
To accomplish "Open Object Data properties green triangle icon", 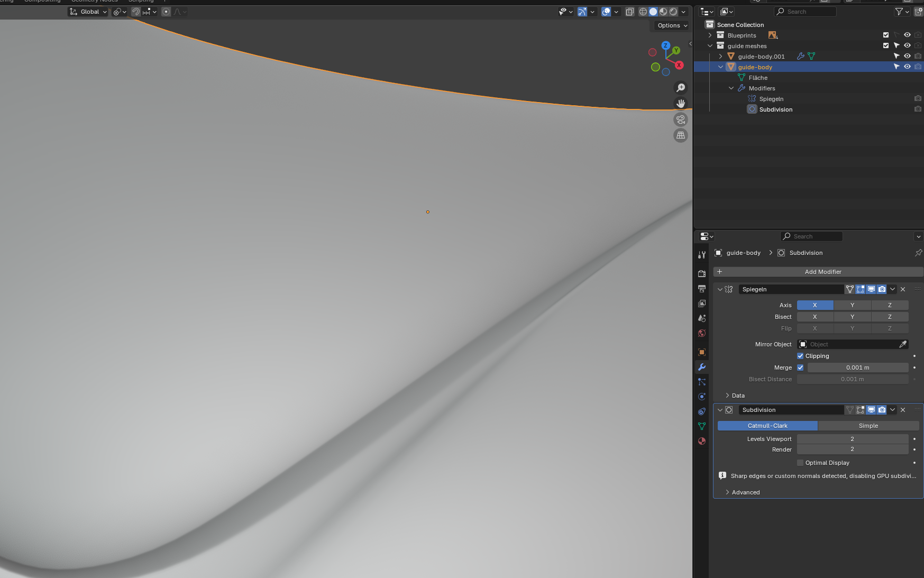I will coord(702,426).
